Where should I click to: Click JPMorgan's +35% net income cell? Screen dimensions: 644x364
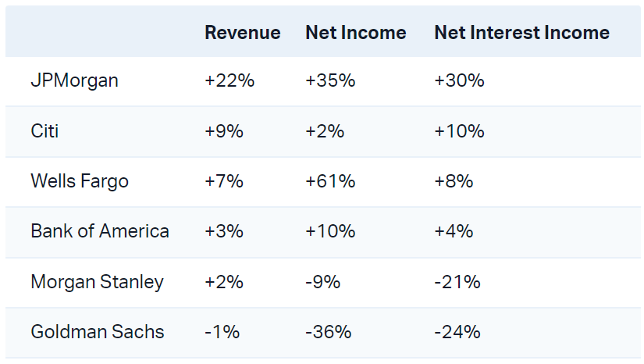(330, 80)
